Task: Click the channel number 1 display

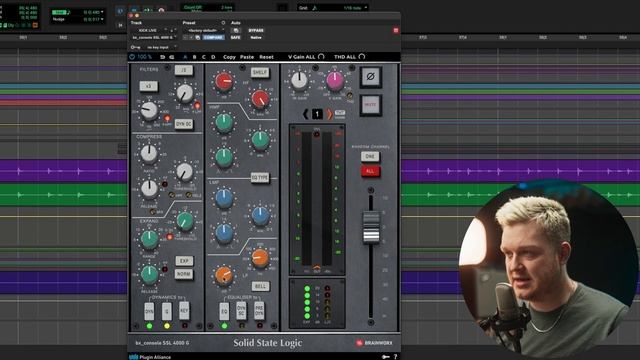Action: click(x=317, y=114)
